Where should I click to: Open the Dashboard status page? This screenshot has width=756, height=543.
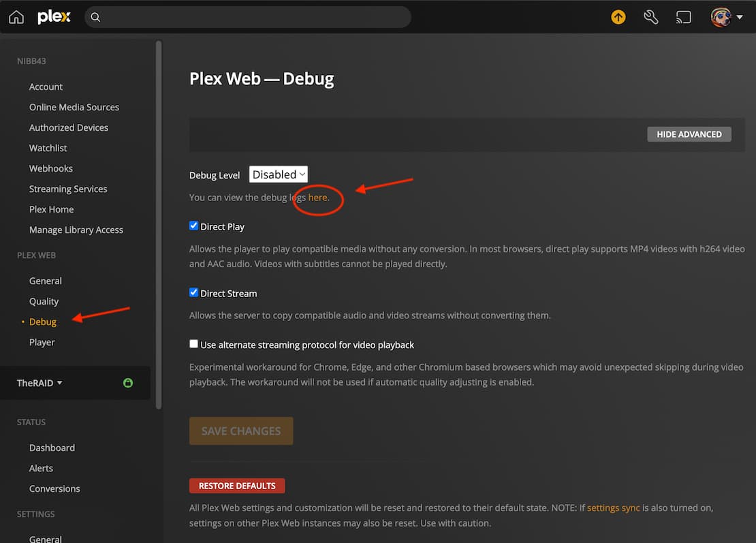click(52, 448)
